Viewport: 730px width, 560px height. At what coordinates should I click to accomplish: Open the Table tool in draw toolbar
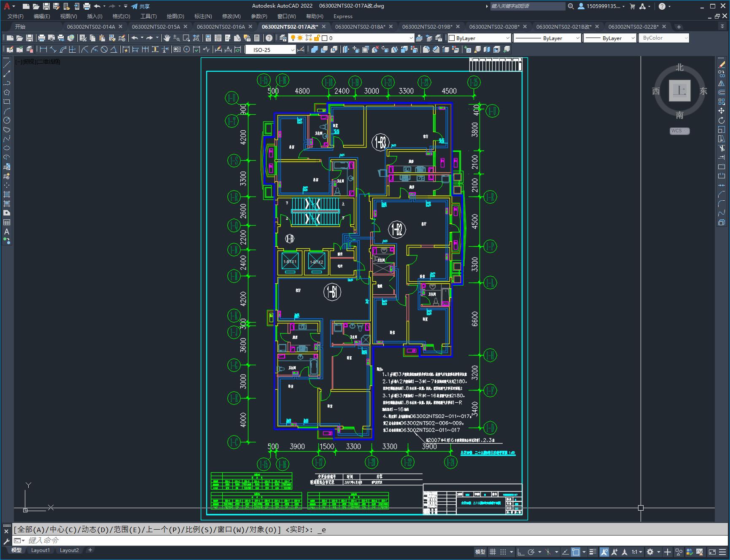point(7,222)
